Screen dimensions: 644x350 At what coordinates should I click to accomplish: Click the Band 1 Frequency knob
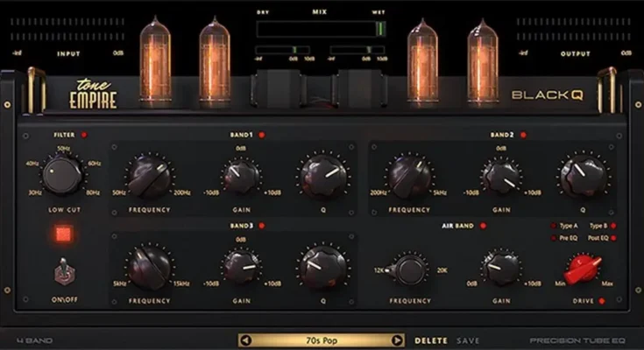(149, 177)
